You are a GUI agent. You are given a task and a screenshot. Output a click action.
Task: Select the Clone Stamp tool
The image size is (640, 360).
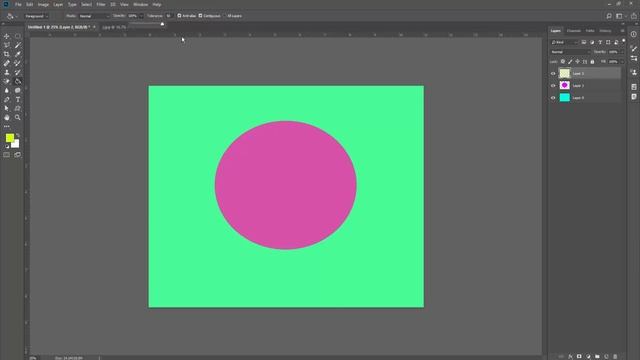pyautogui.click(x=7, y=72)
